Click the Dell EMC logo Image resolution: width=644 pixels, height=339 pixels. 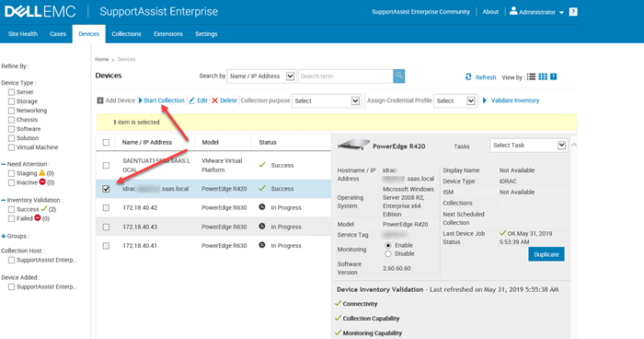[x=40, y=11]
